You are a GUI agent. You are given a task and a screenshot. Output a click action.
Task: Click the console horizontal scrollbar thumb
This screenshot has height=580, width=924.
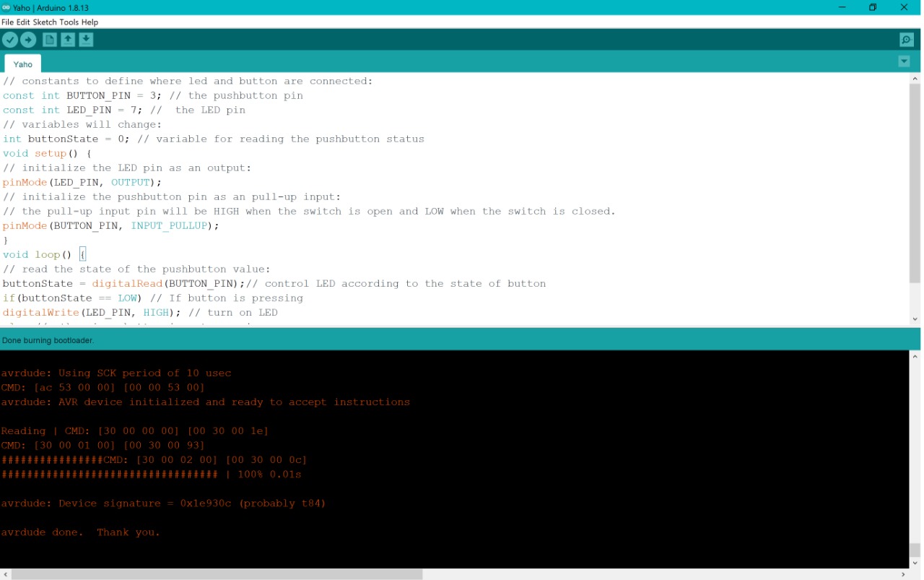[217, 574]
